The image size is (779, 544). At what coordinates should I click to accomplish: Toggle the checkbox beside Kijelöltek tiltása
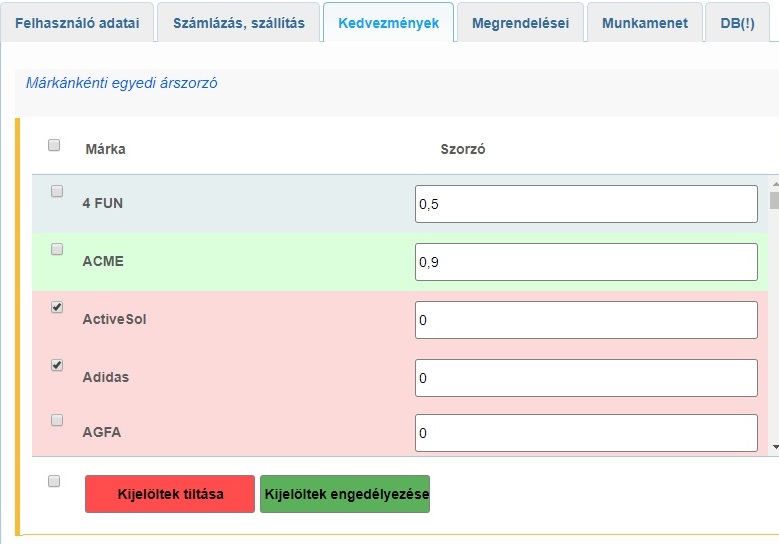[54, 481]
